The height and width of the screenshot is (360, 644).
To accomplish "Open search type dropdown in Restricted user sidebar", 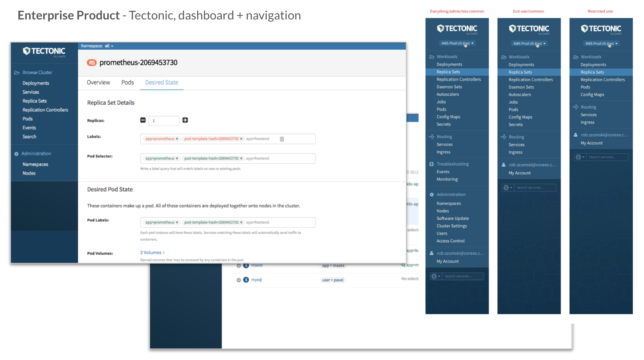I will [x=580, y=157].
